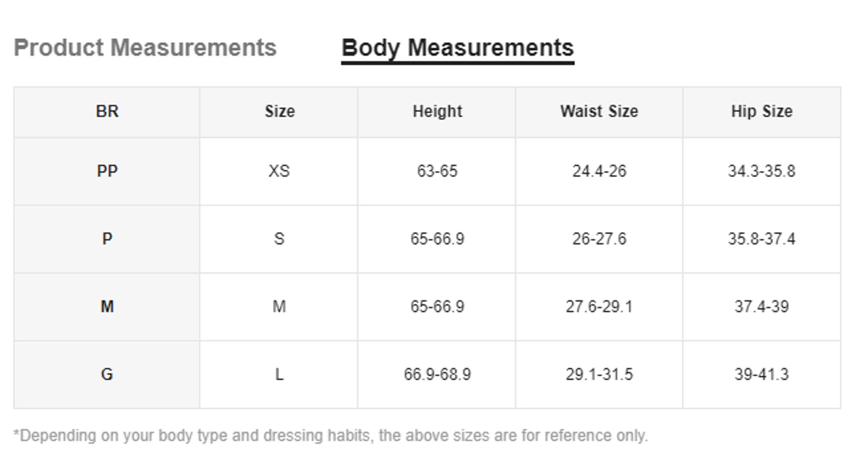Click the Size column header
Image resolution: width=868 pixels, height=453 pixels.
click(279, 112)
